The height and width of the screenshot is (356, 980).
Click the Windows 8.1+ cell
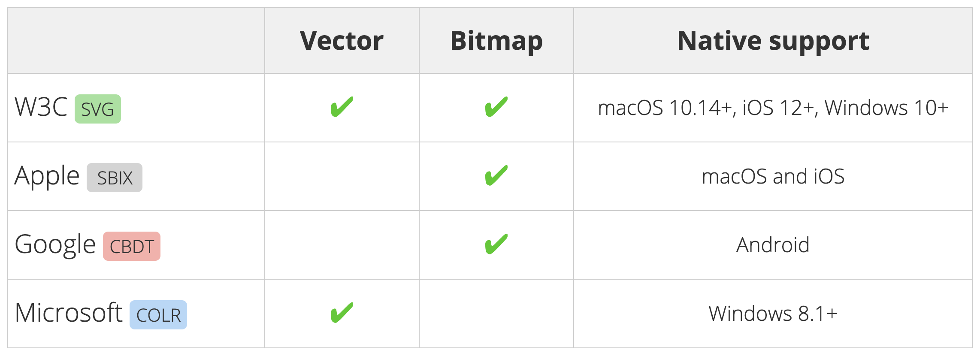[x=773, y=314]
